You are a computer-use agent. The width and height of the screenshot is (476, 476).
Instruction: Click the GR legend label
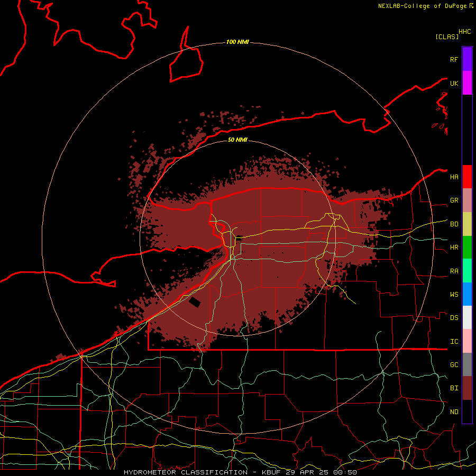pyautogui.click(x=454, y=200)
